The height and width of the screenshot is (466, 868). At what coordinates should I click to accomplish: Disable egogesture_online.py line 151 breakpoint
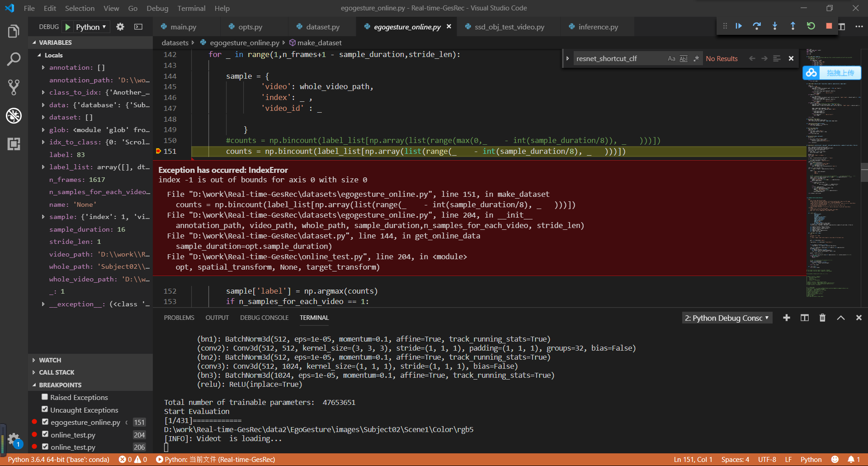click(45, 422)
